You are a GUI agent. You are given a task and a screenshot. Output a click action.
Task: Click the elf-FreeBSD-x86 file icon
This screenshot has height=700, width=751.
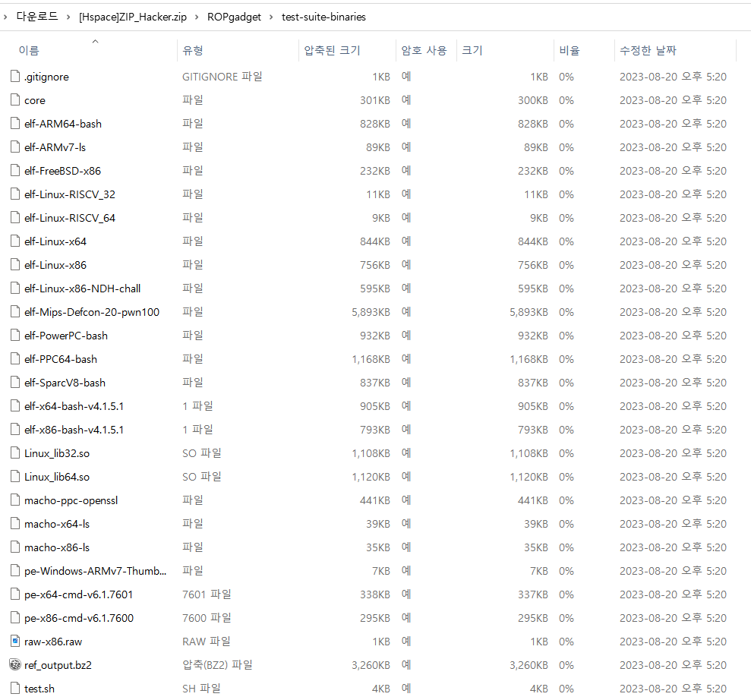[x=15, y=170]
